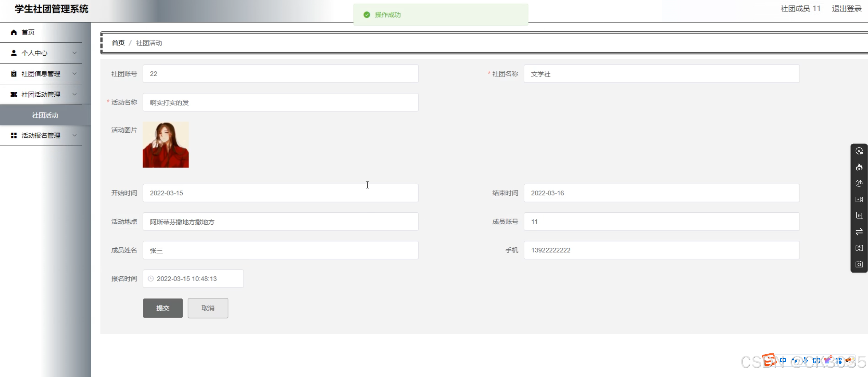The height and width of the screenshot is (377, 868).
Task: Open the 首页 sidebar menu item
Action: (x=28, y=32)
